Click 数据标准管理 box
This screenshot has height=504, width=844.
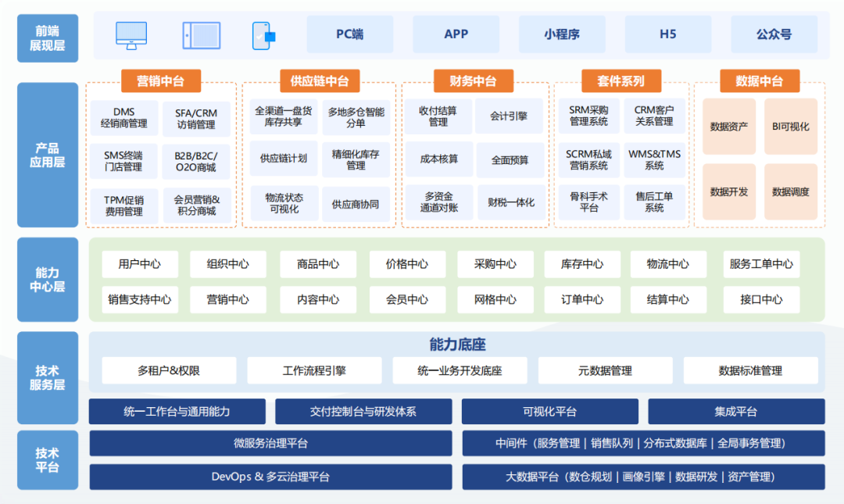[x=750, y=370]
